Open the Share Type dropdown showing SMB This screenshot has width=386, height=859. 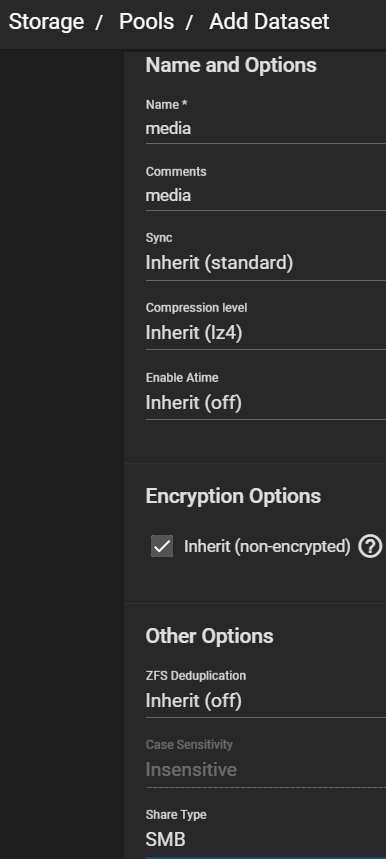coord(266,839)
